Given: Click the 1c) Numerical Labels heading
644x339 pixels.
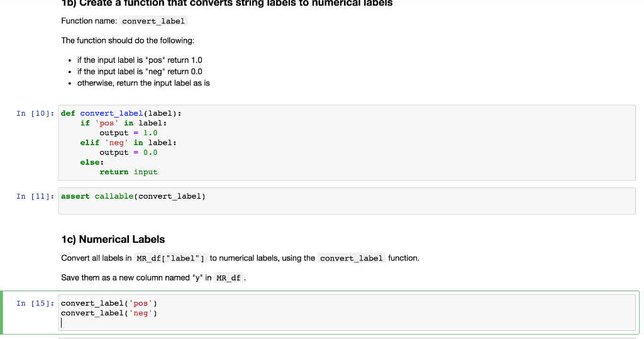Looking at the screenshot, I should coord(113,239).
